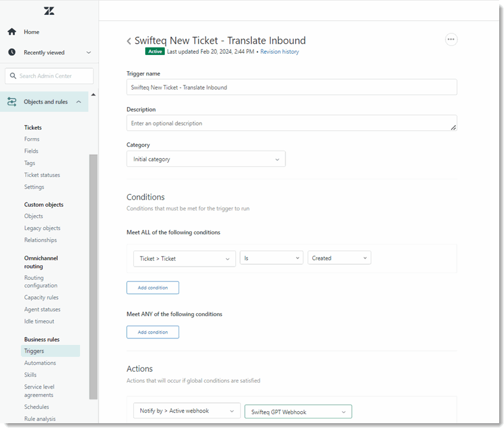Image resolution: width=504 pixels, height=428 pixels.
Task: Open Objects under Custom objects
Action: point(33,216)
